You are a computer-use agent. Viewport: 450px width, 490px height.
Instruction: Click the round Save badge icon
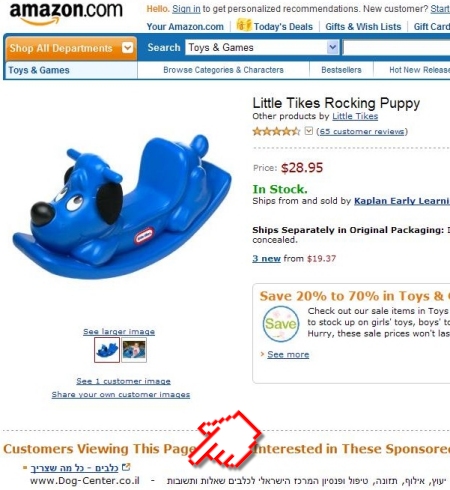(x=281, y=324)
